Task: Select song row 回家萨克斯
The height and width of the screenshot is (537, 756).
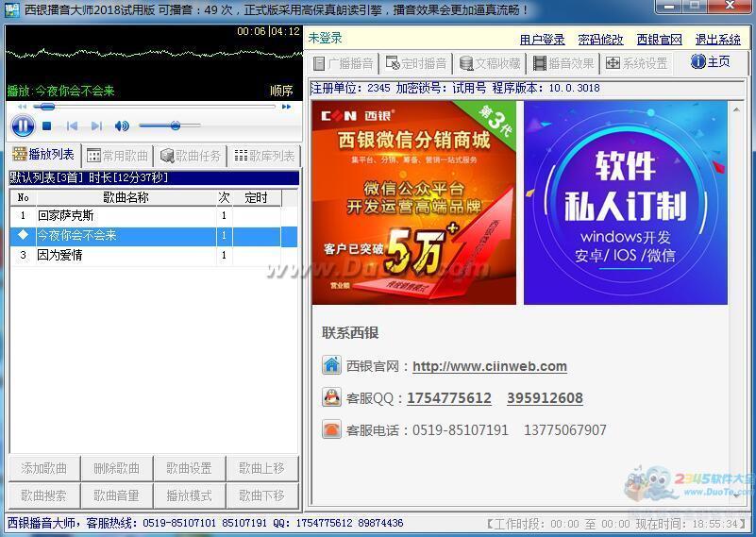Action: click(153, 215)
